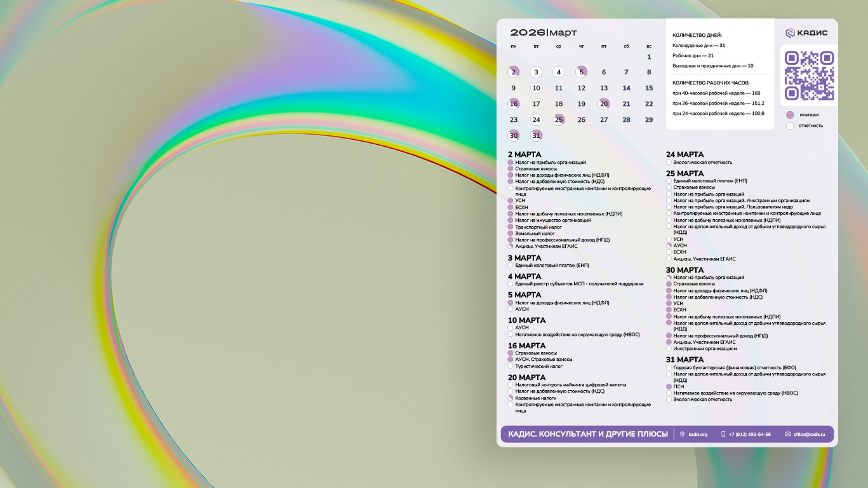Click the marker beside Туристический налог
This screenshot has width=868, height=488.
(x=511, y=366)
